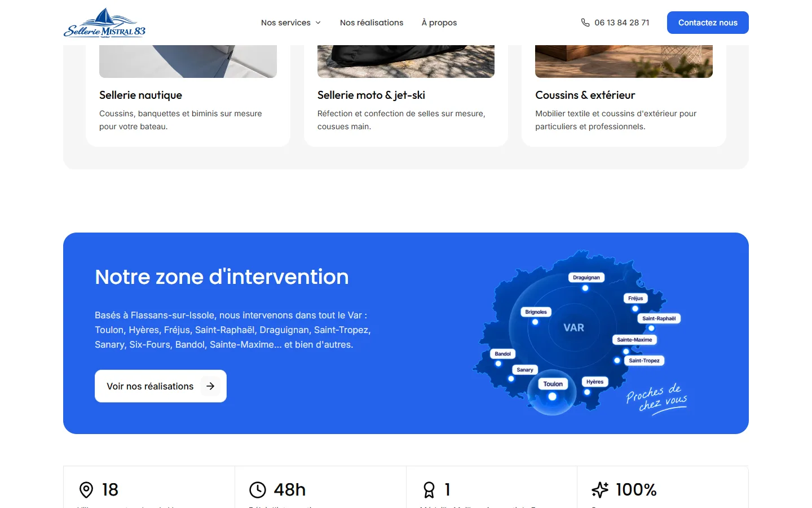Select the Hyères label on the map

click(x=595, y=382)
